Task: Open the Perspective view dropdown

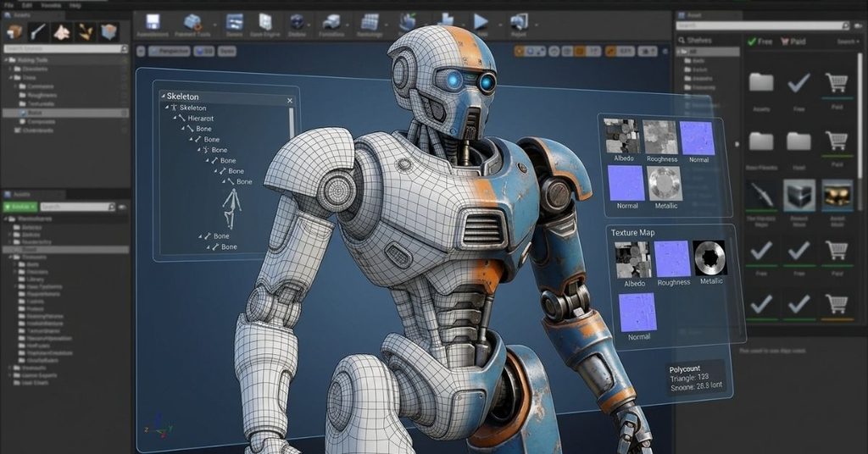Action: [x=169, y=51]
